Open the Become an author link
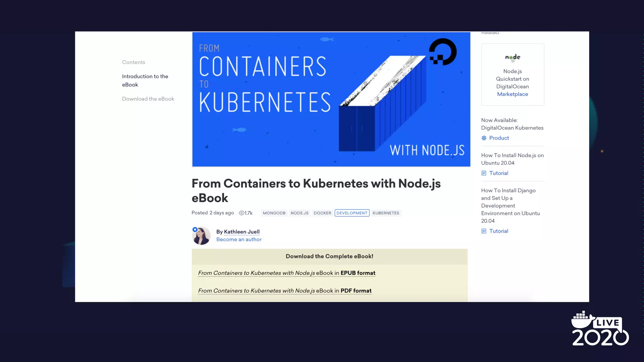This screenshot has height=362, width=644. [239, 239]
